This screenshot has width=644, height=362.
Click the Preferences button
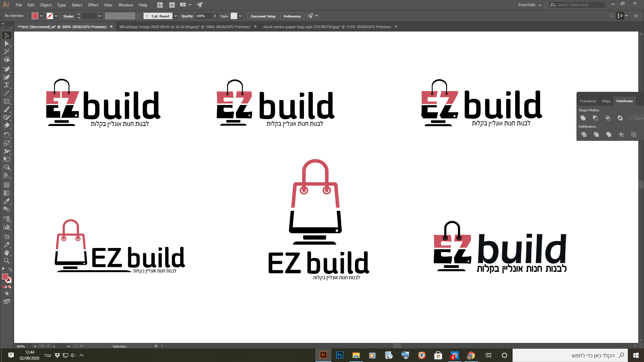point(292,16)
